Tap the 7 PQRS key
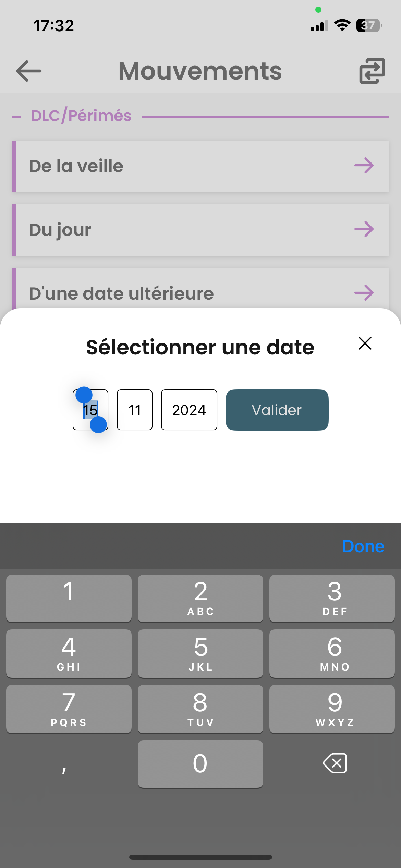This screenshot has width=401, height=868. coord(69,709)
